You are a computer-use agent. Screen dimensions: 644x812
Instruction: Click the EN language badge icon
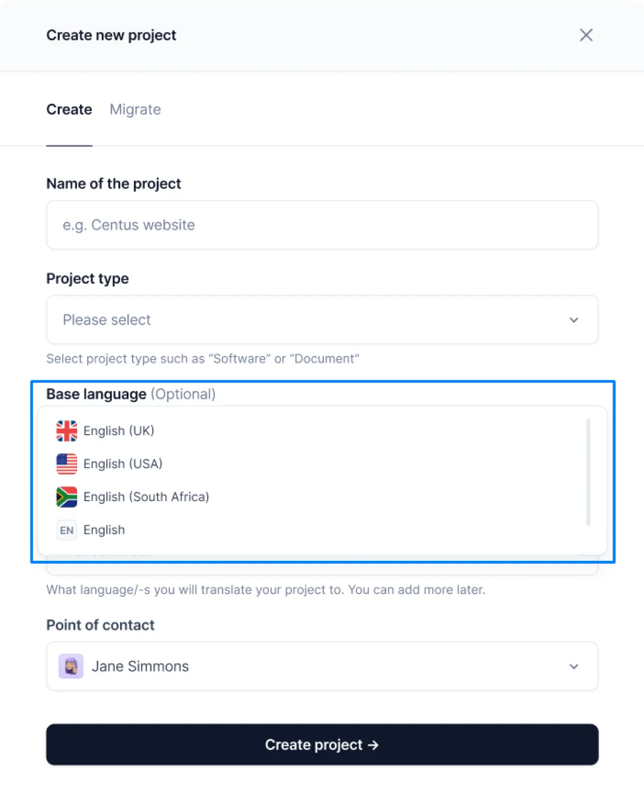tap(67, 530)
